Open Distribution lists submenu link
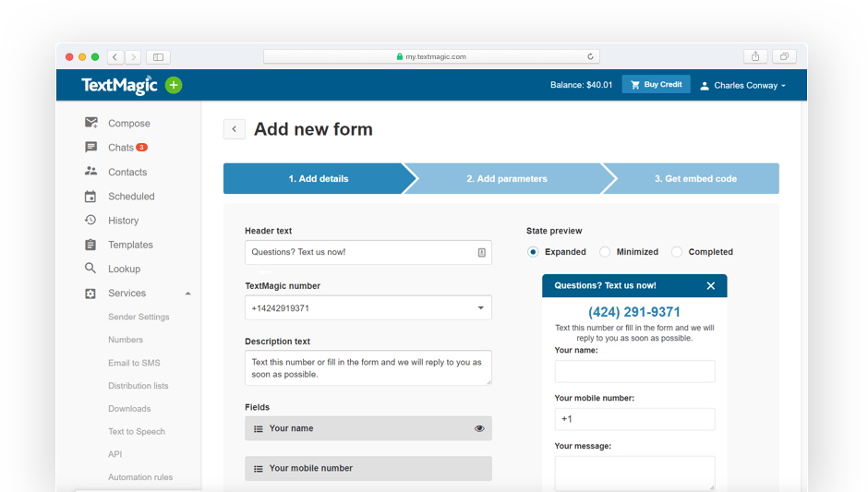The width and height of the screenshot is (868, 492). point(138,386)
